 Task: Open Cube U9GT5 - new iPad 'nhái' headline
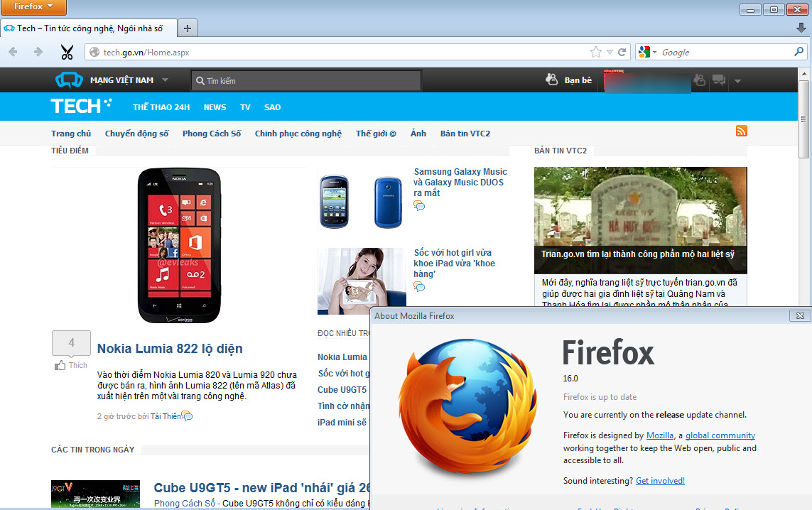pyautogui.click(x=262, y=488)
